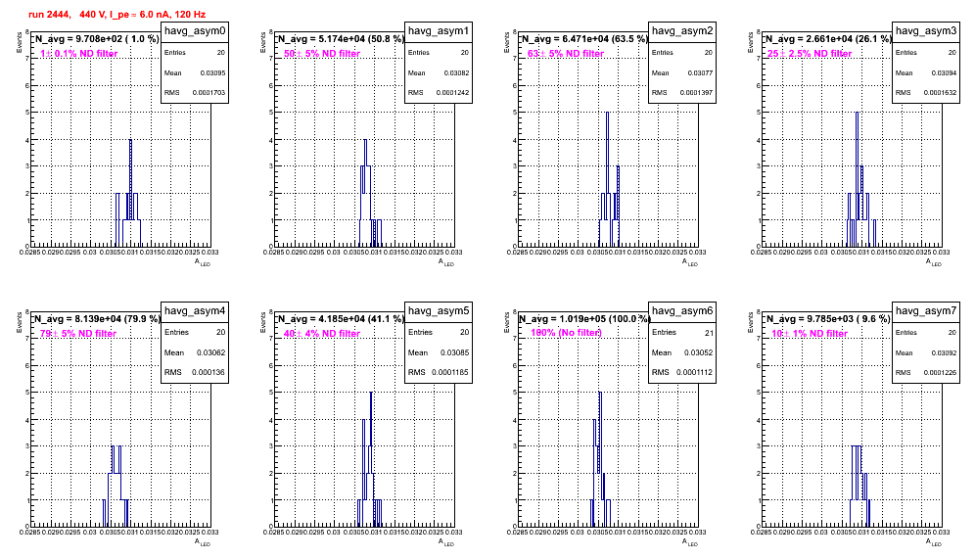Click the histogram peak in havg_asym2 plot
The width and height of the screenshot is (975, 560).
pyautogui.click(x=608, y=114)
